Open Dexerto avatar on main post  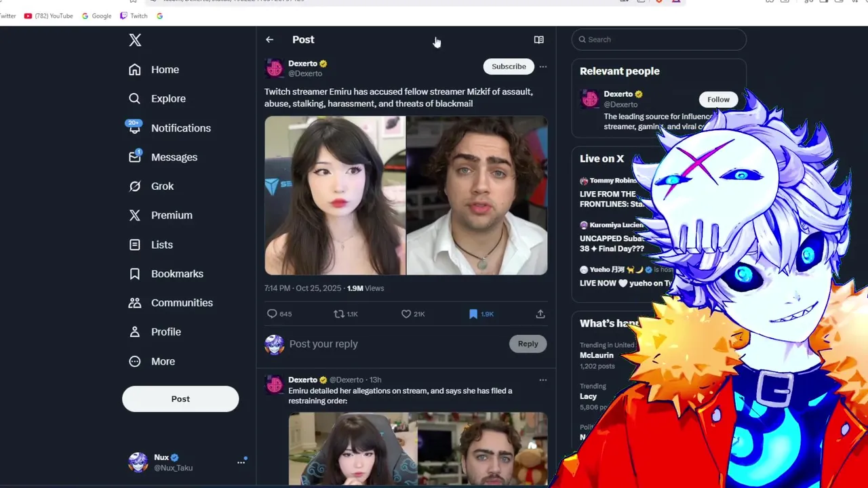click(275, 68)
